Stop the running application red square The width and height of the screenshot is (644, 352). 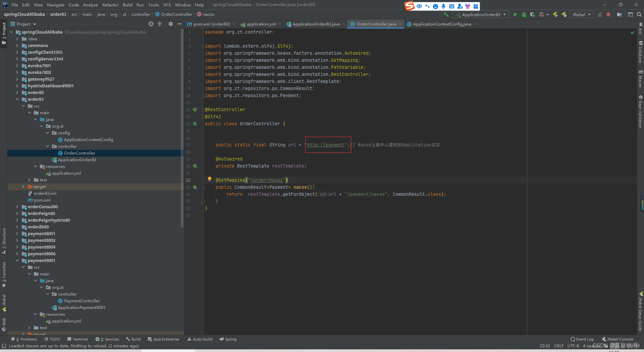(x=608, y=14)
